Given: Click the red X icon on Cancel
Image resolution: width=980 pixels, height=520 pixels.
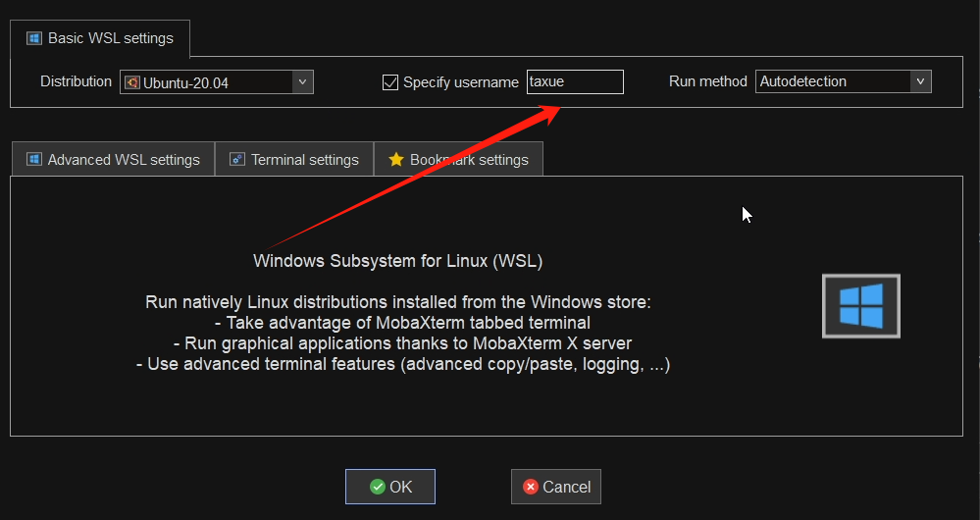Looking at the screenshot, I should click(531, 487).
